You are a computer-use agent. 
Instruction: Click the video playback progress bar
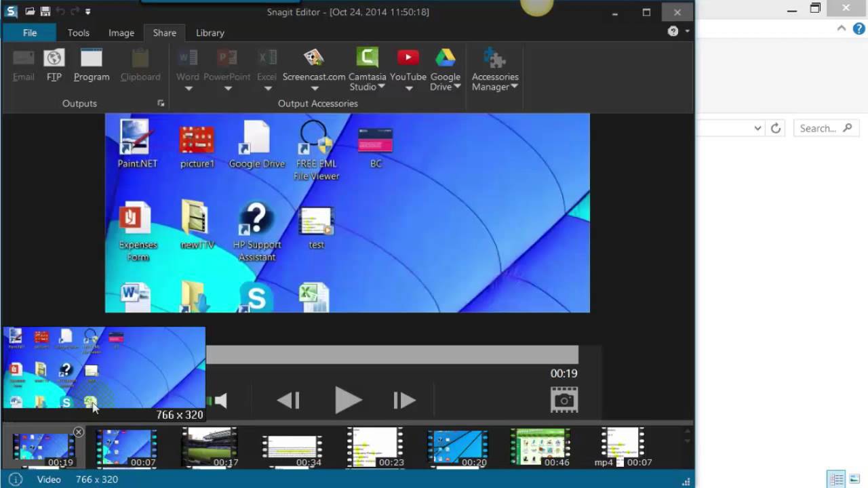coord(392,354)
